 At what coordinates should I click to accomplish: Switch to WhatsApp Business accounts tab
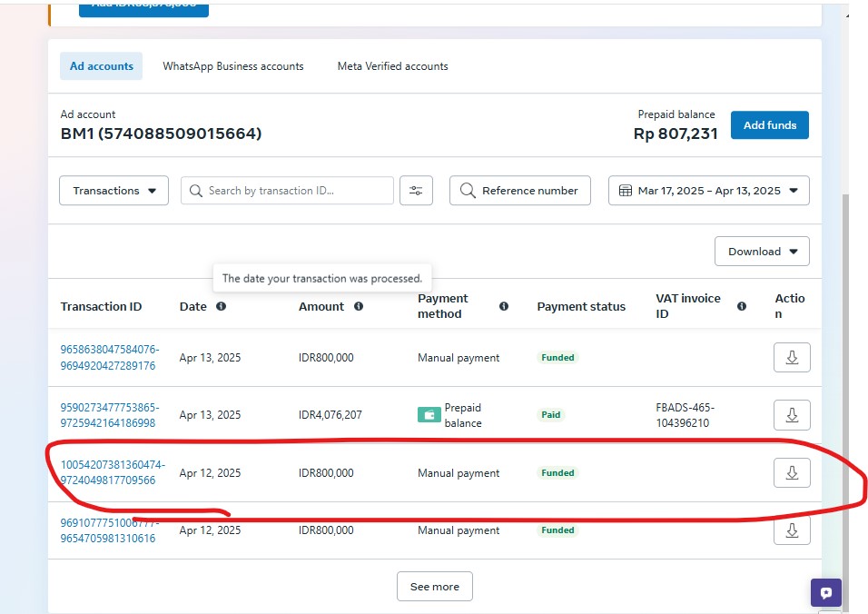(233, 66)
